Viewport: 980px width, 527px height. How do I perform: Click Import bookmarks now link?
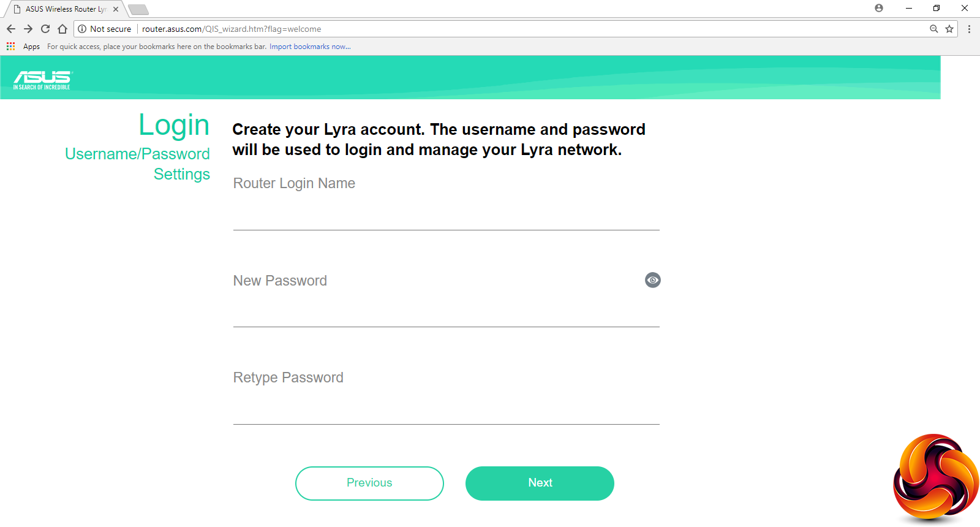[x=310, y=47]
